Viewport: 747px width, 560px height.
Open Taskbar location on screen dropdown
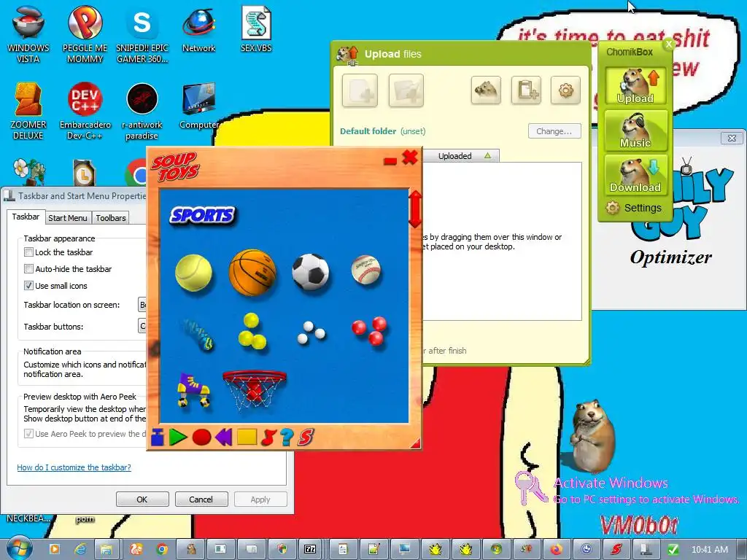coord(142,305)
